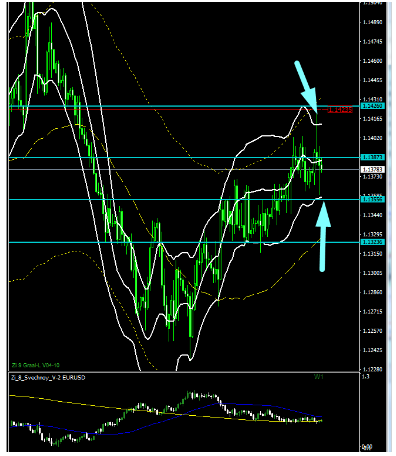
Task: Click the 1.14600 price scale value
Action: 373,61
